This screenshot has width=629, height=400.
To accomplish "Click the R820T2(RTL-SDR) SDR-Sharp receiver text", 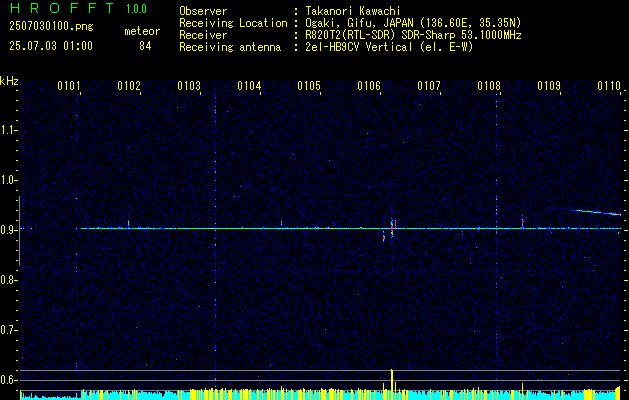I will point(414,35).
